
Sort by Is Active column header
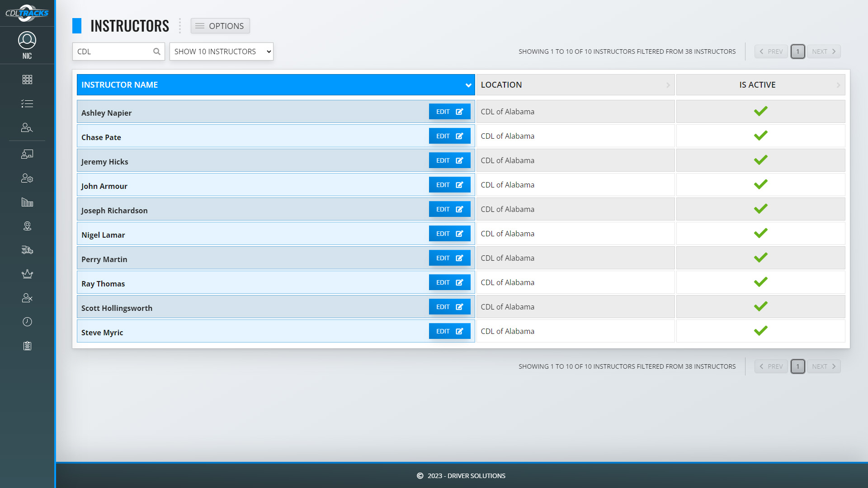point(761,85)
